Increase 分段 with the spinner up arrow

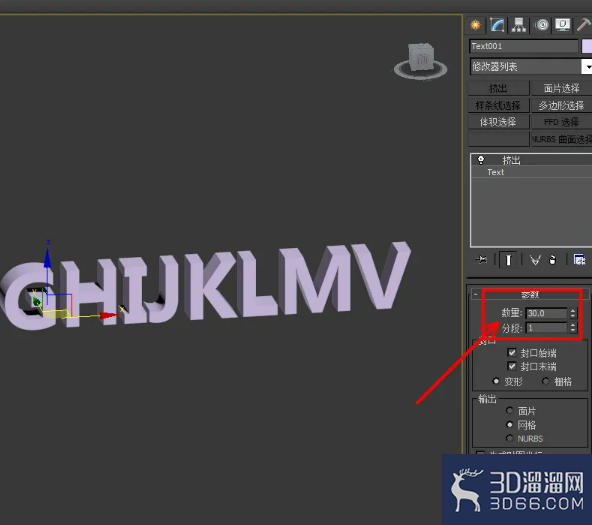(573, 325)
